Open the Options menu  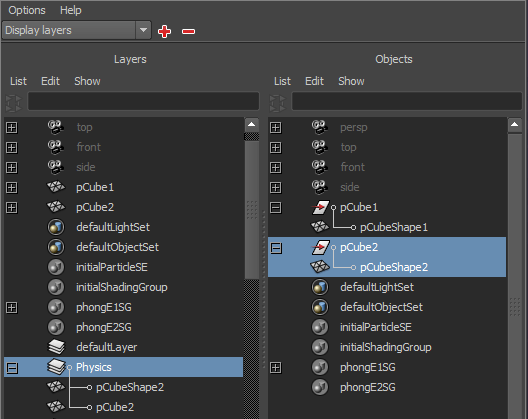point(27,10)
